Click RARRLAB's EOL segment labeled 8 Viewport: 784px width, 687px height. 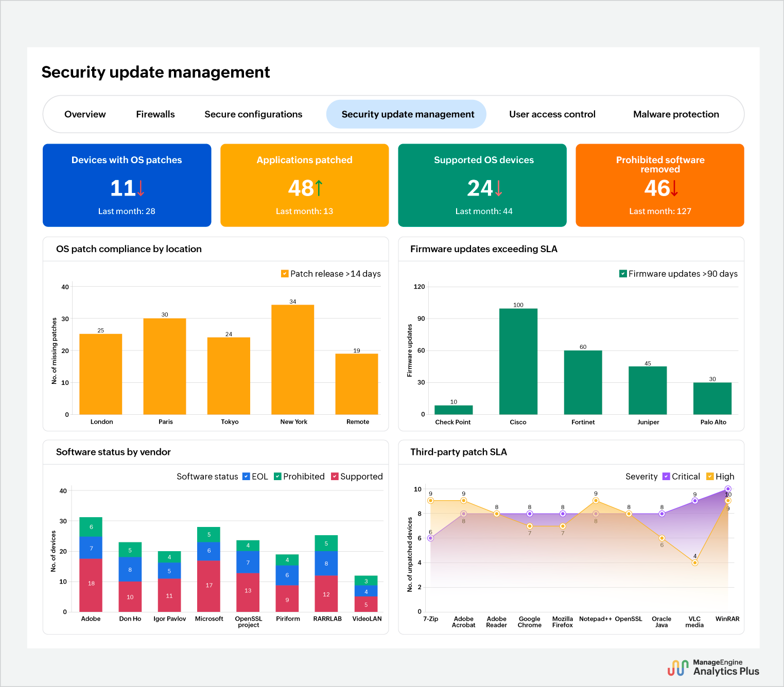click(326, 563)
